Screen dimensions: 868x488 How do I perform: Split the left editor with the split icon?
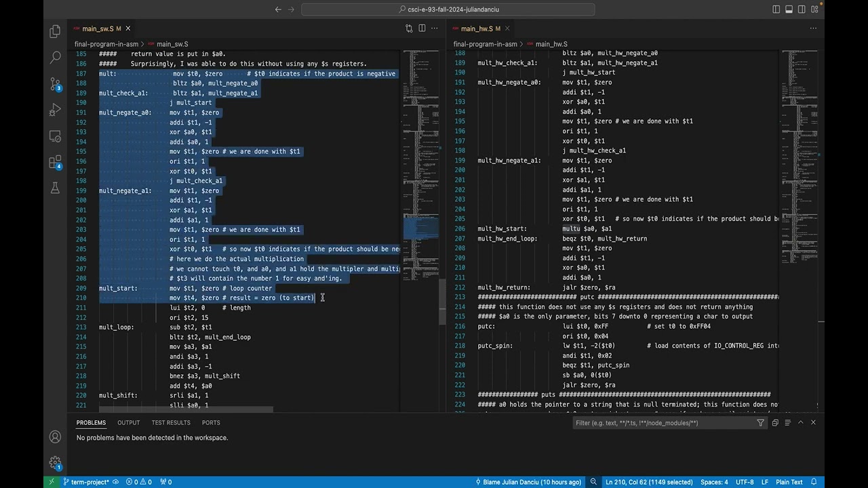(422, 28)
